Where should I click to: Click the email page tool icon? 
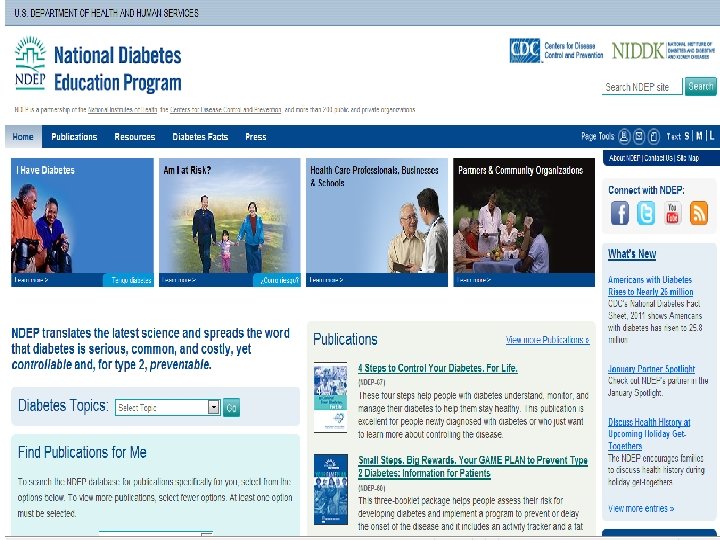click(x=639, y=136)
